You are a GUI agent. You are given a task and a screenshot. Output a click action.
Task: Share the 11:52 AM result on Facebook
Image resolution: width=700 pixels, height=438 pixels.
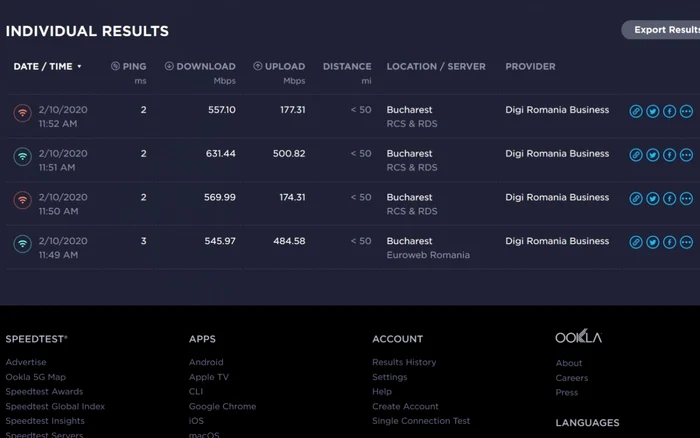pyautogui.click(x=669, y=111)
